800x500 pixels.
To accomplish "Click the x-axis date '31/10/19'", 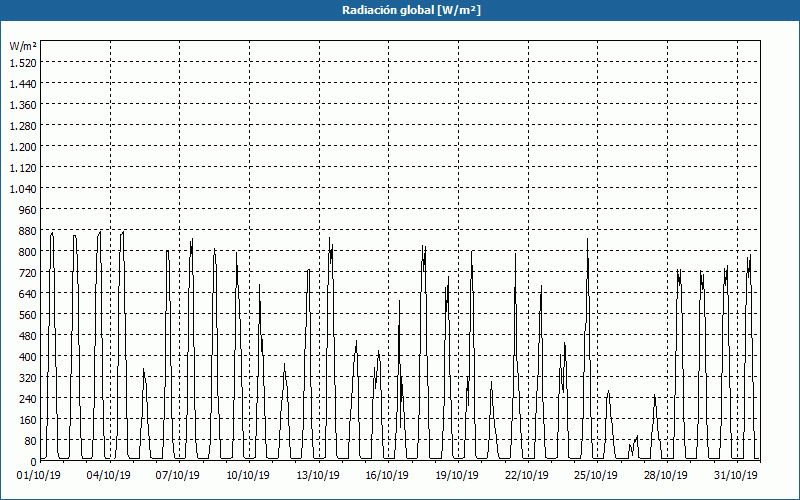I will click(736, 476).
